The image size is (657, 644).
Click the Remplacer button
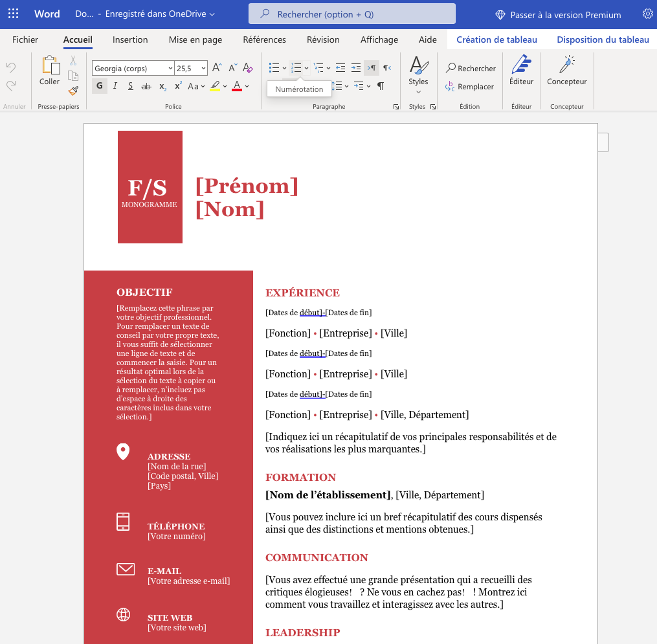pyautogui.click(x=470, y=86)
